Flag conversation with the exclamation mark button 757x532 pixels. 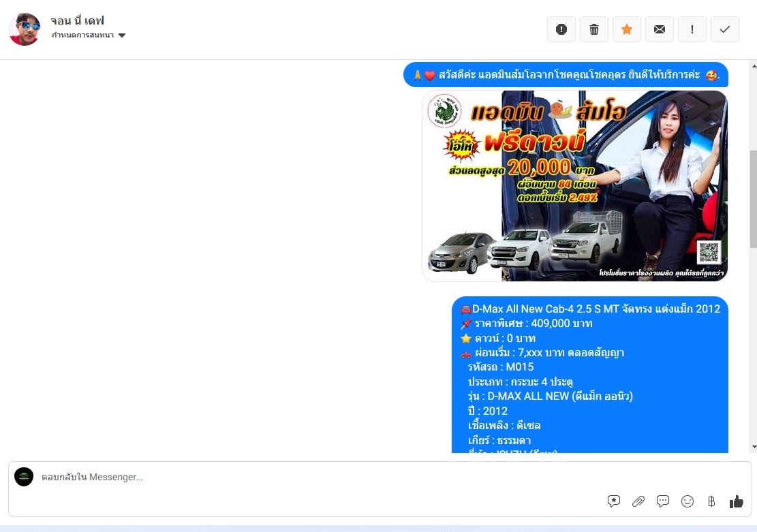coord(692,29)
